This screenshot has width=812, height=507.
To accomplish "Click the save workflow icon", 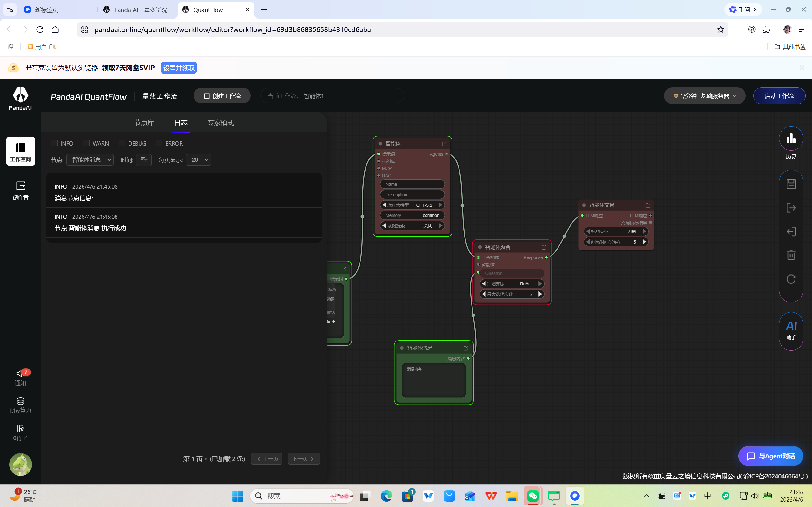I will click(x=791, y=184).
